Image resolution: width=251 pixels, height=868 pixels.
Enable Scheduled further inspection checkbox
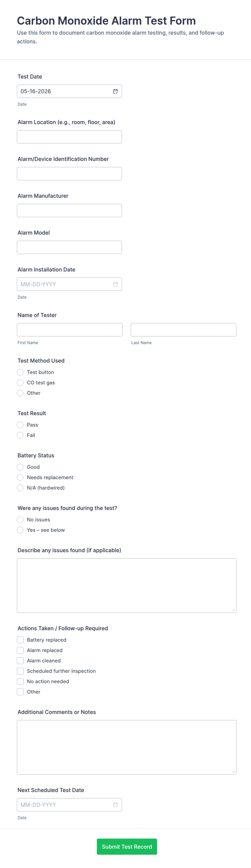[x=20, y=671]
